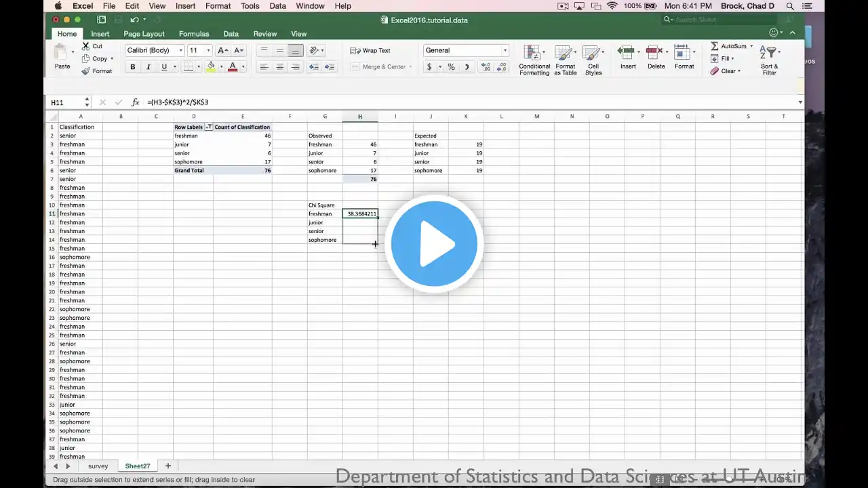Center text horizontally

click(279, 66)
